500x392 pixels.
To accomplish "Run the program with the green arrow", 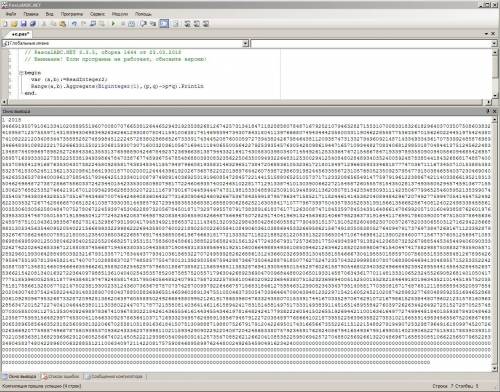I will (x=113, y=24).
